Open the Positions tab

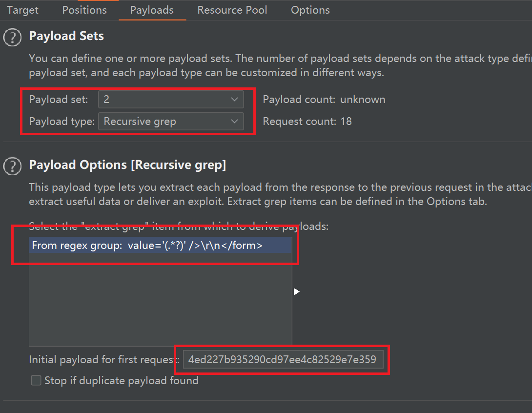click(x=84, y=10)
